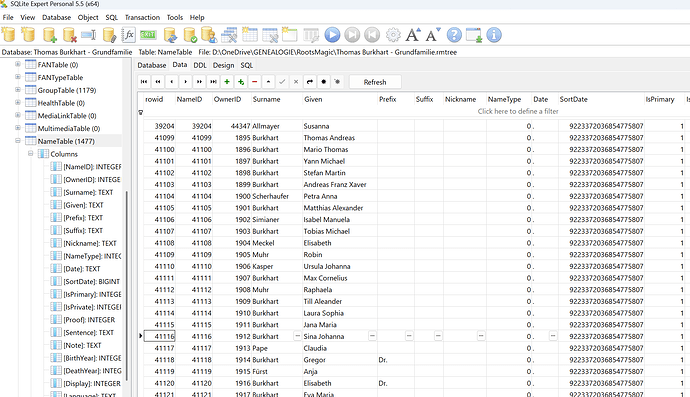The image size is (690, 397).
Task: Delete current record with red minus
Action: pos(255,82)
